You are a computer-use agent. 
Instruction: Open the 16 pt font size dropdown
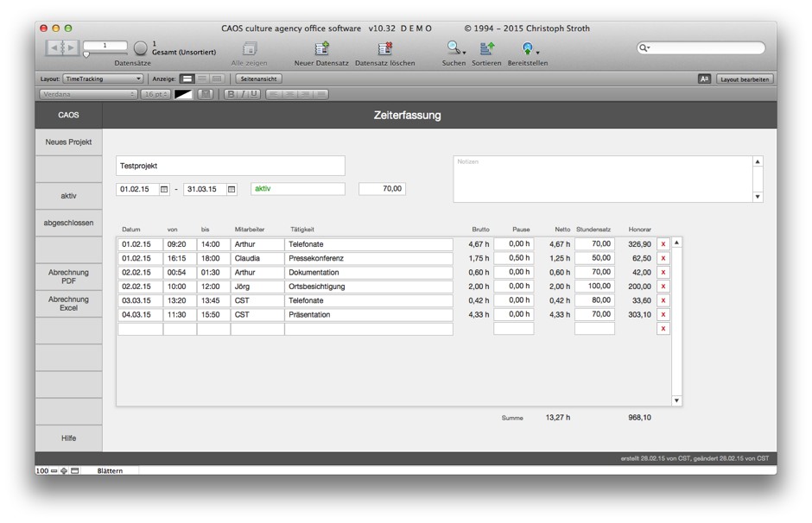tap(155, 94)
